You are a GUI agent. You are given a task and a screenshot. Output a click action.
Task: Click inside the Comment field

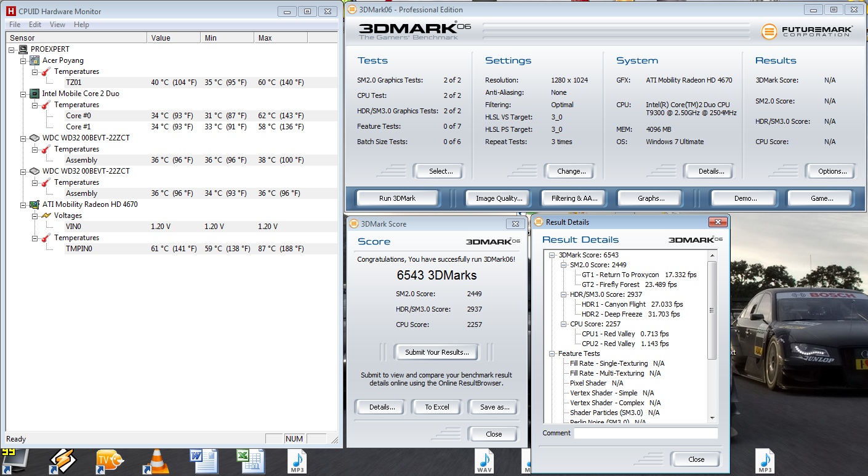pos(646,434)
